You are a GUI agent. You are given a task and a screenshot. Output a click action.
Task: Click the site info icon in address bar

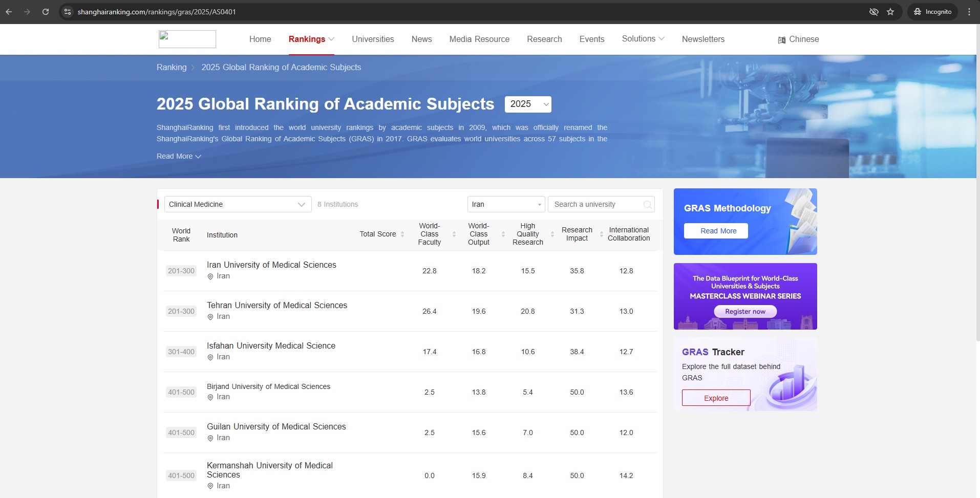pyautogui.click(x=68, y=12)
